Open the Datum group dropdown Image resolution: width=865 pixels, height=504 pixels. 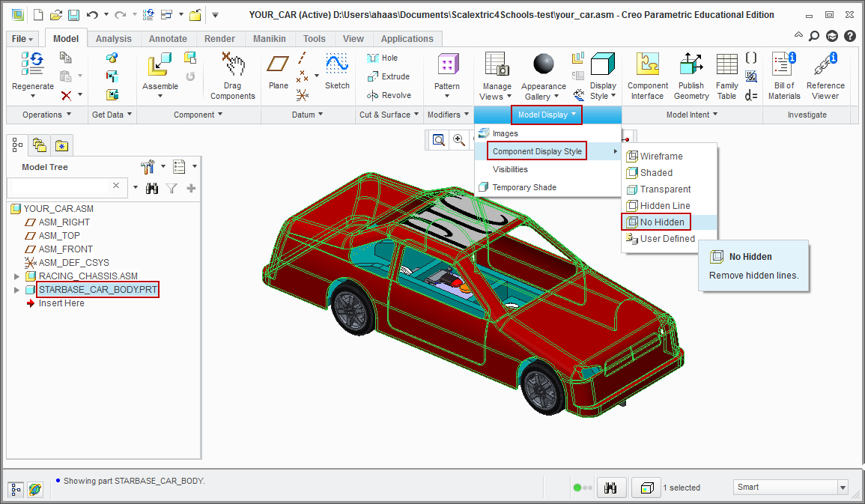coord(308,115)
